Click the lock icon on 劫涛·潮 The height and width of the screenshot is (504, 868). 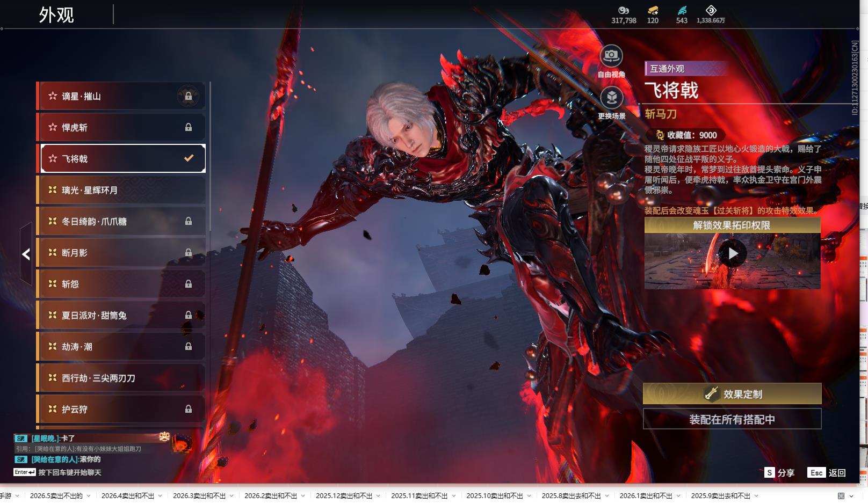pos(189,346)
